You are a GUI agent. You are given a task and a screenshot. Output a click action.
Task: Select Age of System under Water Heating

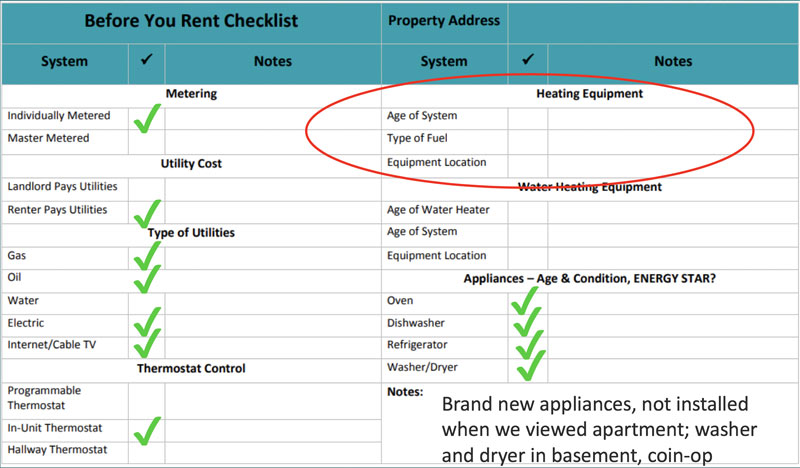point(422,232)
